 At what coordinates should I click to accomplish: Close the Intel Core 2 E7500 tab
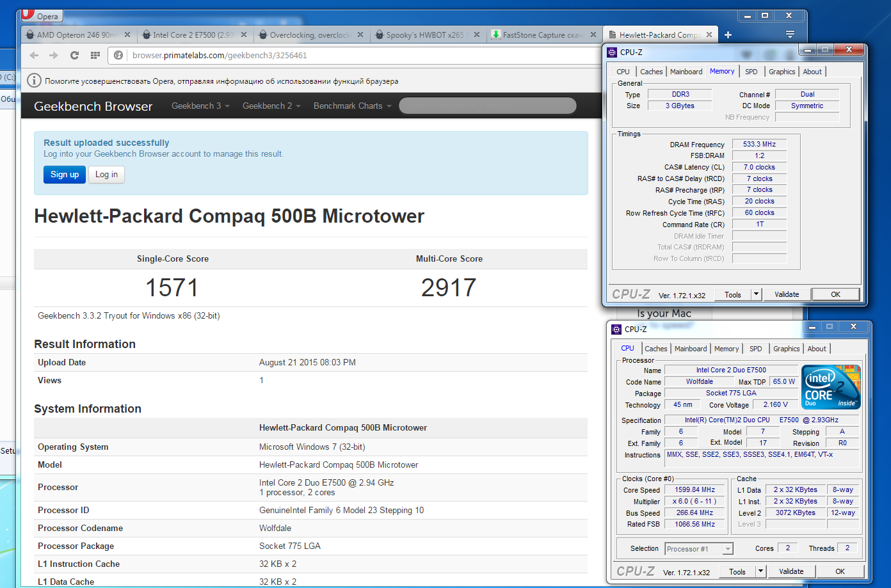(x=243, y=35)
